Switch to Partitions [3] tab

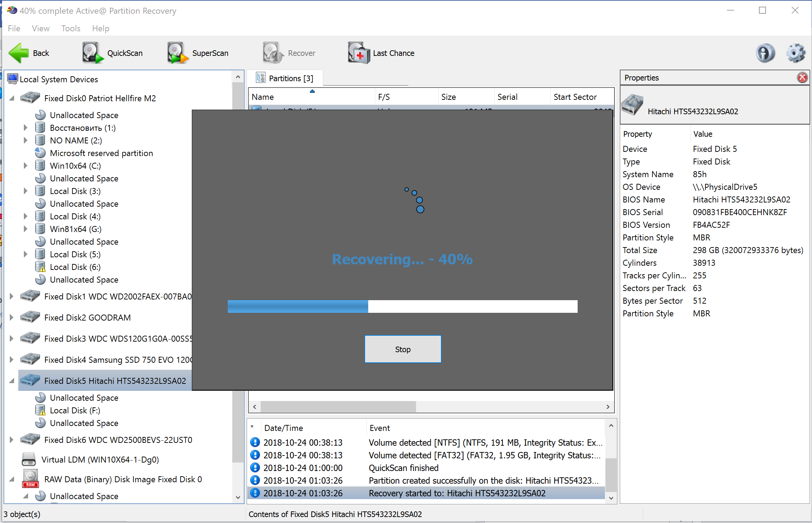pyautogui.click(x=285, y=78)
